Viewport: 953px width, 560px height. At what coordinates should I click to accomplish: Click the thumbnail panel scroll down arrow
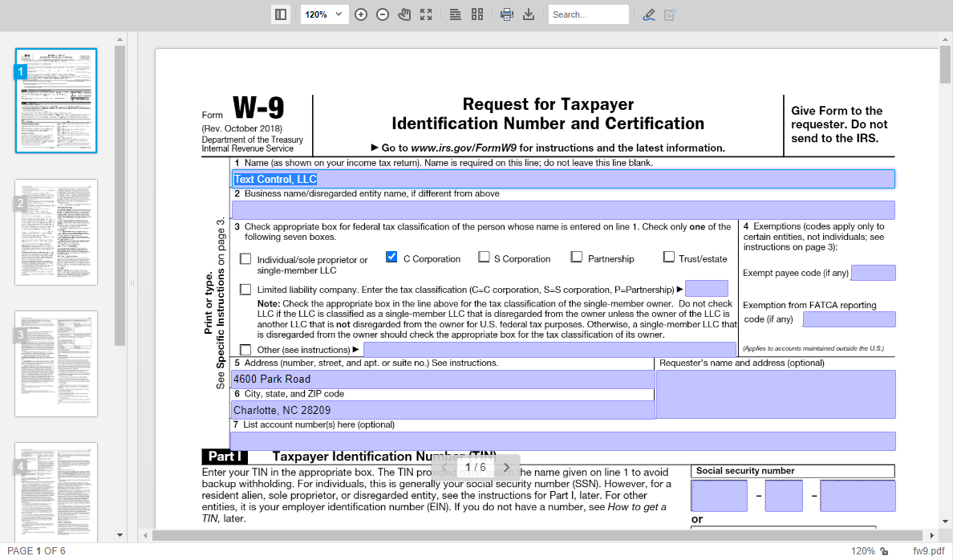pyautogui.click(x=120, y=535)
